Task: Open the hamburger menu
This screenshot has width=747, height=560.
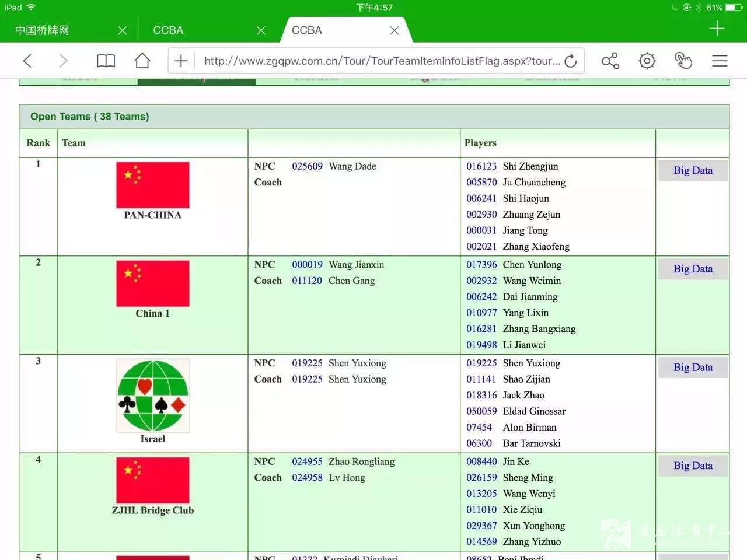Action: click(x=720, y=60)
